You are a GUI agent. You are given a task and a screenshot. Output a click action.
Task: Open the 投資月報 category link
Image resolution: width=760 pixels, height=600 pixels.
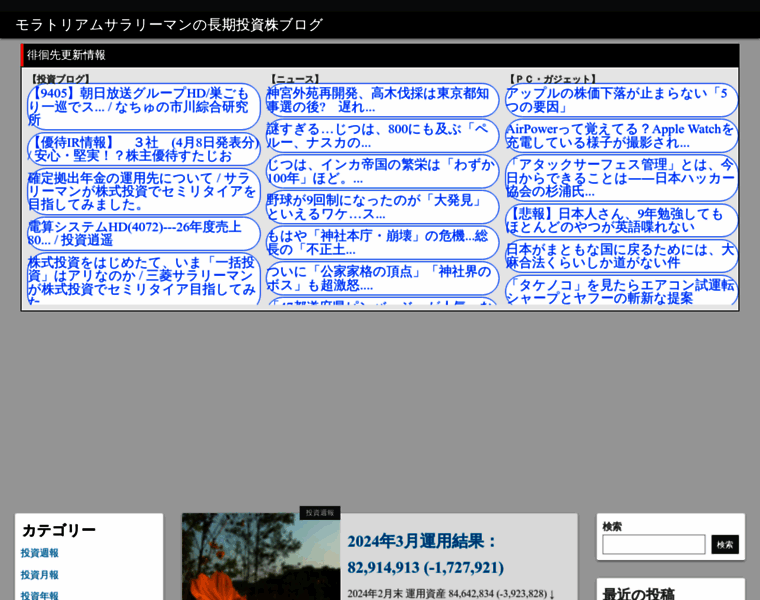(x=40, y=575)
